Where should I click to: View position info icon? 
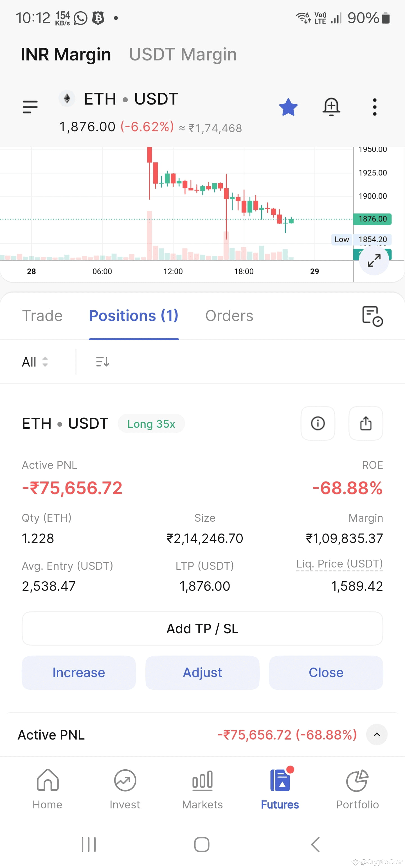[318, 423]
